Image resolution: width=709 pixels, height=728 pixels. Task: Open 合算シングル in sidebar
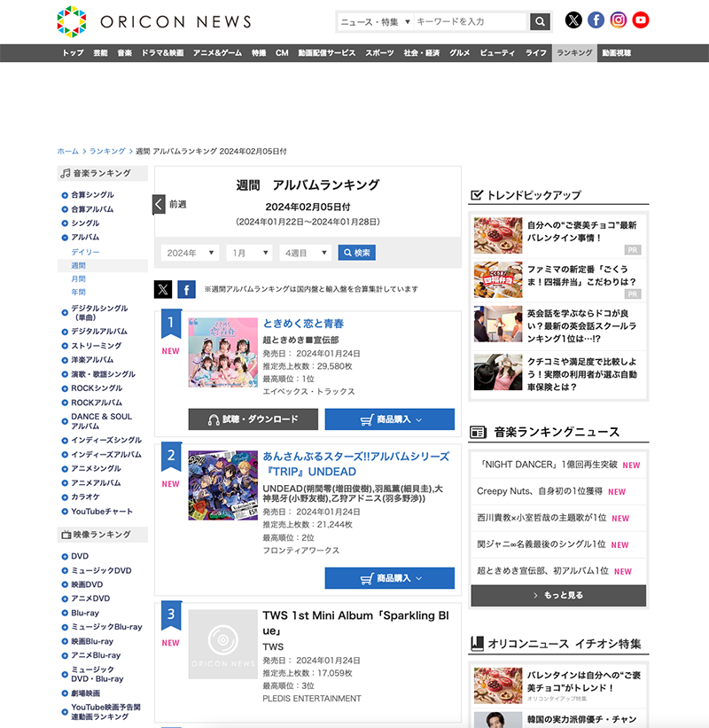point(92,195)
